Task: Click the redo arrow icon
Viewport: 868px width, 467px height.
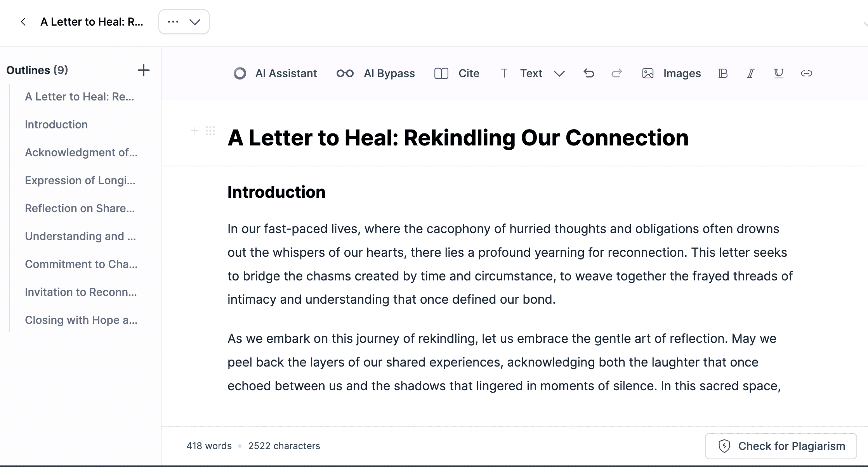Action: pos(616,73)
